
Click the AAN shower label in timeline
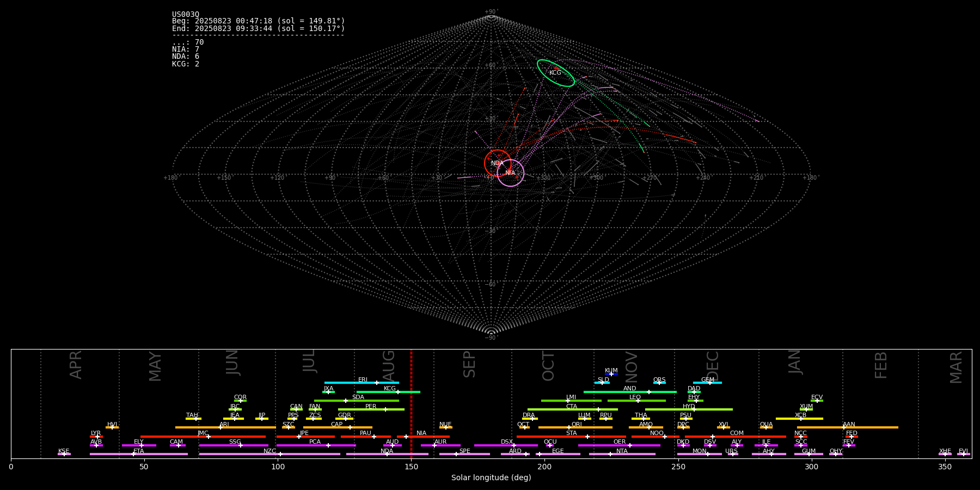pyautogui.click(x=849, y=425)
